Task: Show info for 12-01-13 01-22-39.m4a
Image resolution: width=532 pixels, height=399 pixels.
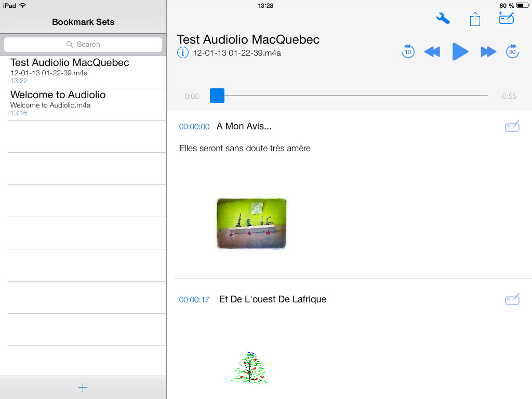Action: pos(182,53)
